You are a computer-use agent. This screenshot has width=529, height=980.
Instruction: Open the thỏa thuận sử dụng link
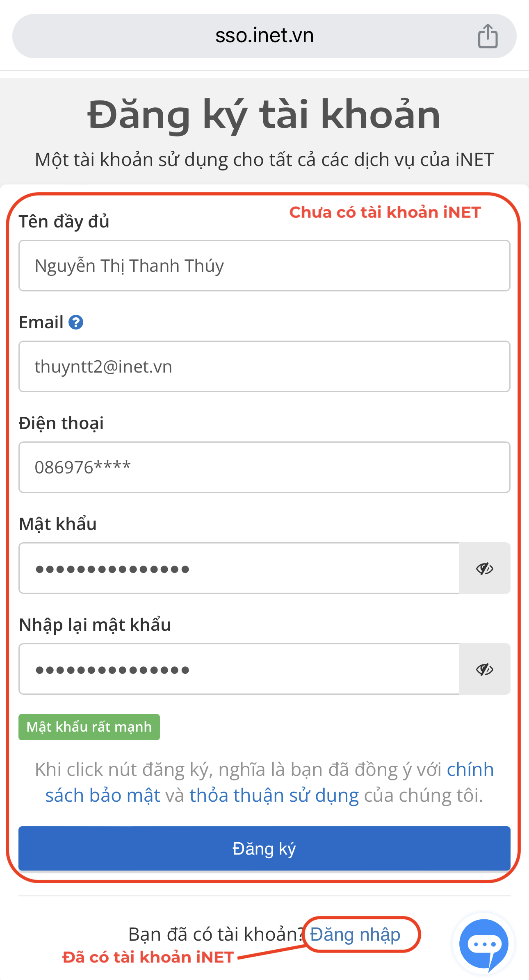click(x=274, y=795)
